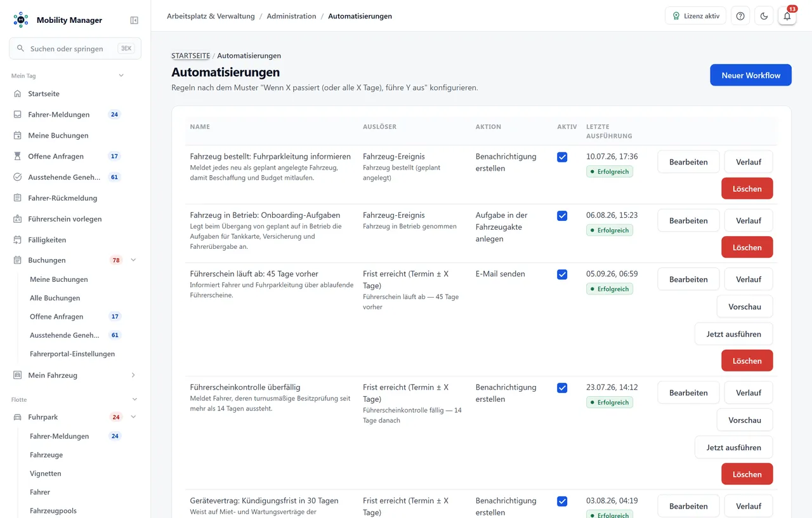Switch to dark mode moon icon
Viewport: 812px width, 518px height.
tap(764, 16)
